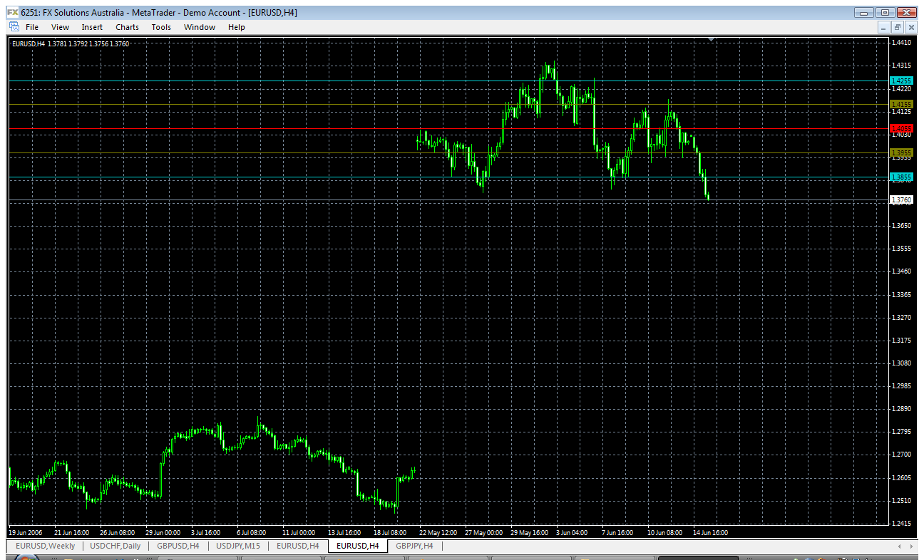This screenshot has height=560, width=924.
Task: Open the Insert menu
Action: (92, 27)
